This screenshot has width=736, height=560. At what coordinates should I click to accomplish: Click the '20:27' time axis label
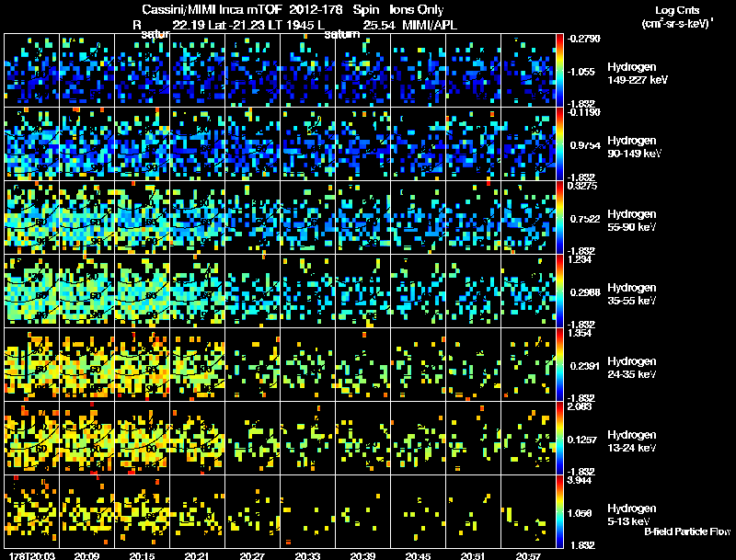point(252,555)
